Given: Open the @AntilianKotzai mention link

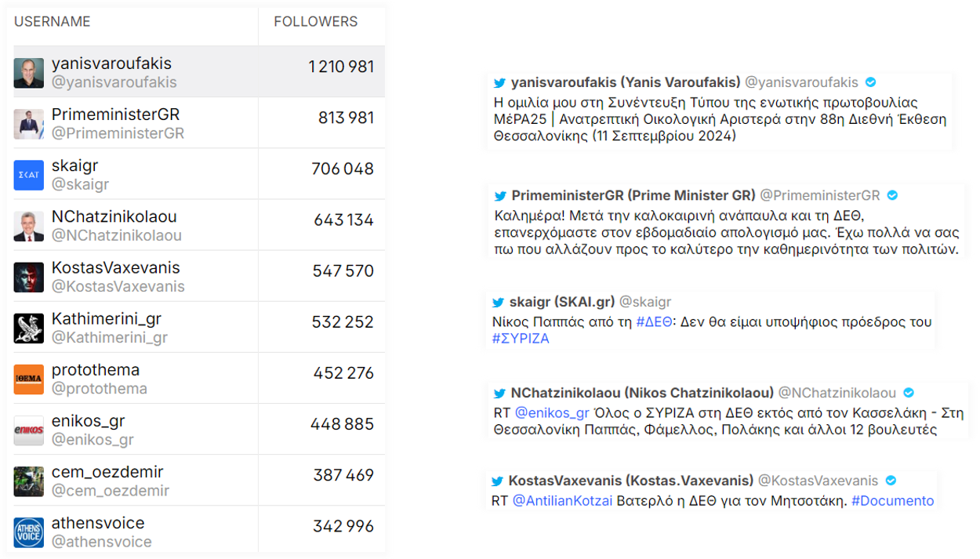Looking at the screenshot, I should point(562,500).
